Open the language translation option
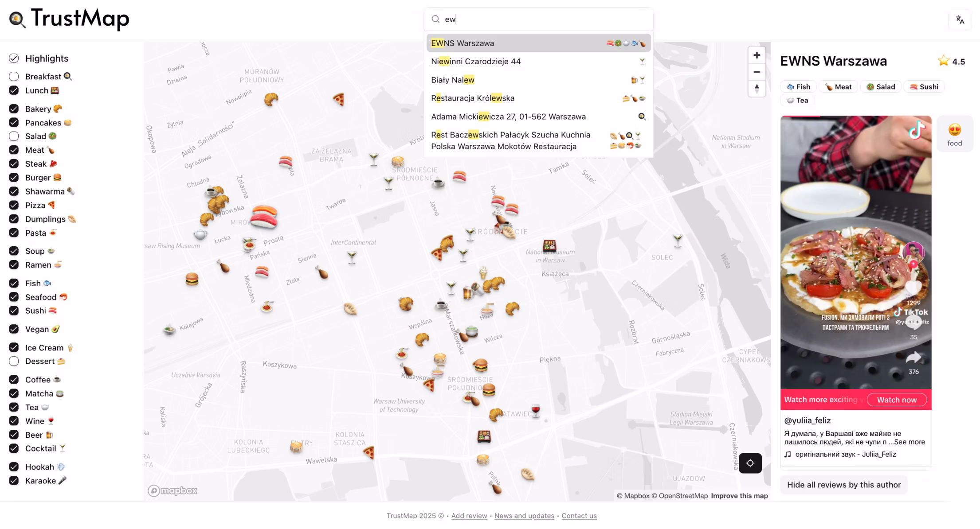The width and height of the screenshot is (980, 529). [960, 19]
